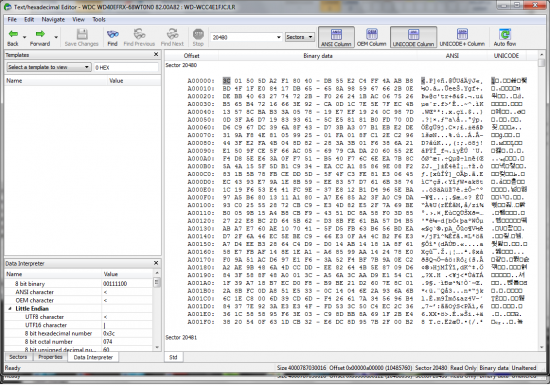Close the Templates panel
Image resolution: width=550 pixels, height=386 pixels.
coord(156,54)
